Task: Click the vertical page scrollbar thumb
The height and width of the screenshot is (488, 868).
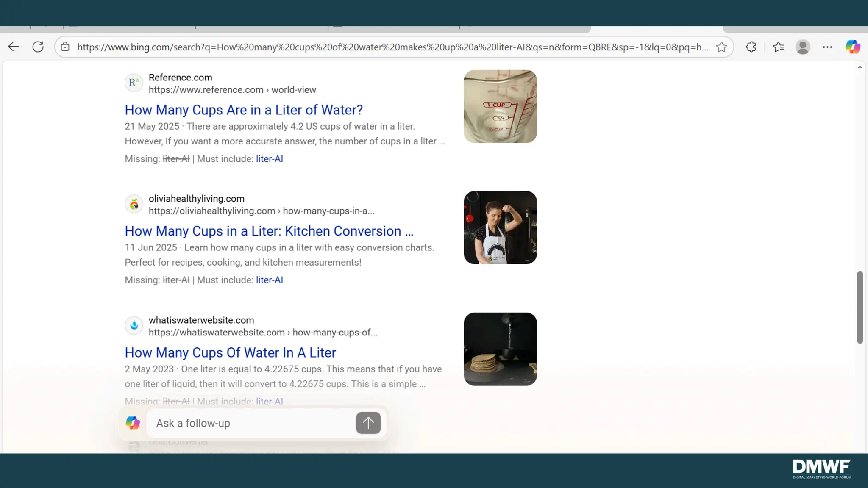Action: pyautogui.click(x=860, y=307)
